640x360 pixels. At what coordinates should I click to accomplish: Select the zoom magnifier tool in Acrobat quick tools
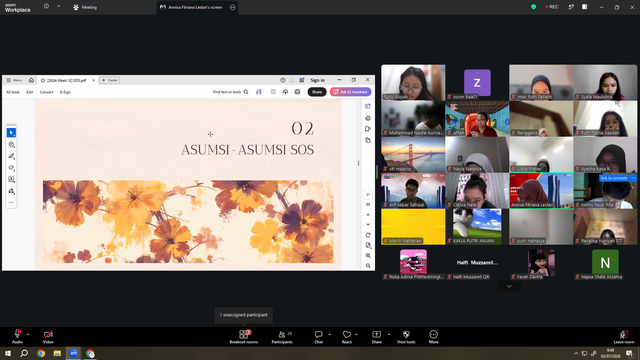point(11,144)
